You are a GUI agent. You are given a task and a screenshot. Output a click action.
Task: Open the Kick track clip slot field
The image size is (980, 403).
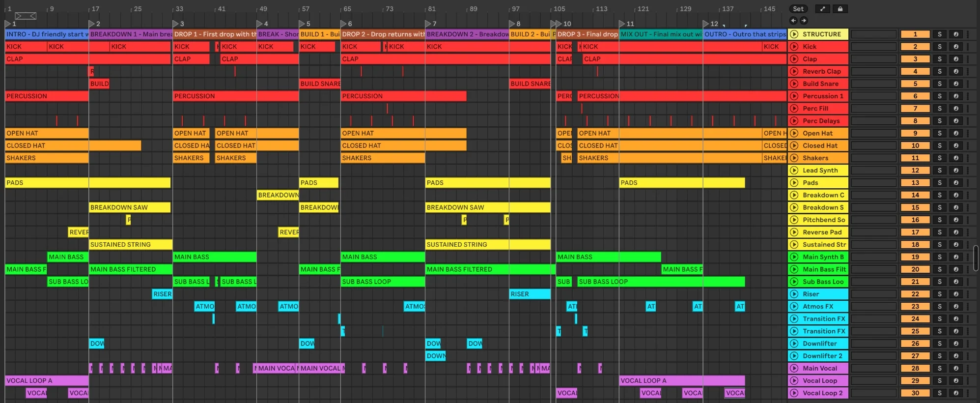(874, 47)
